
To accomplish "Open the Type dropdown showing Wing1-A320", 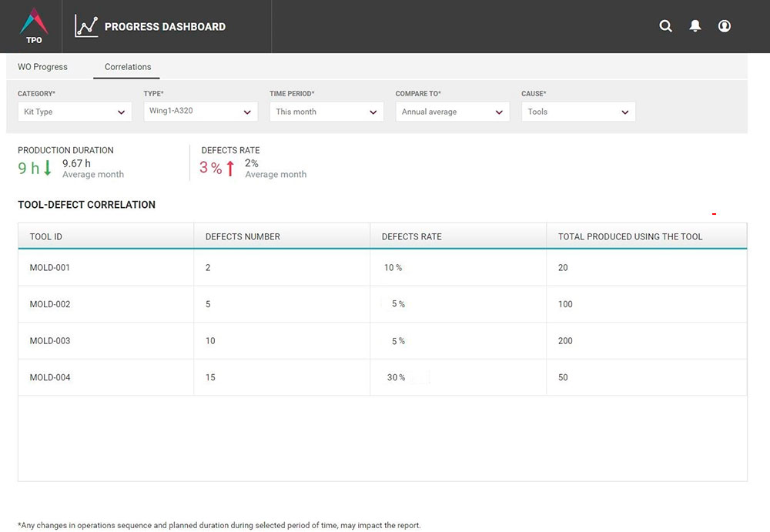I will [200, 112].
